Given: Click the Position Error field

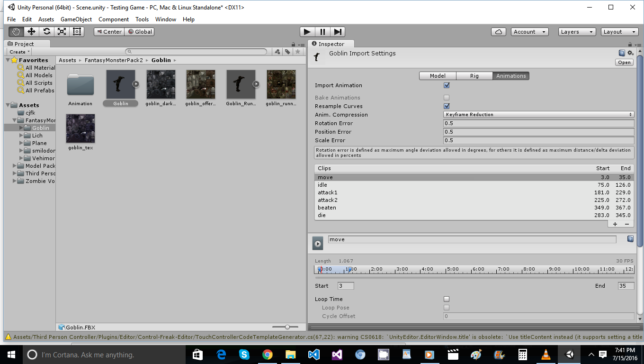Looking at the screenshot, I should [539, 132].
